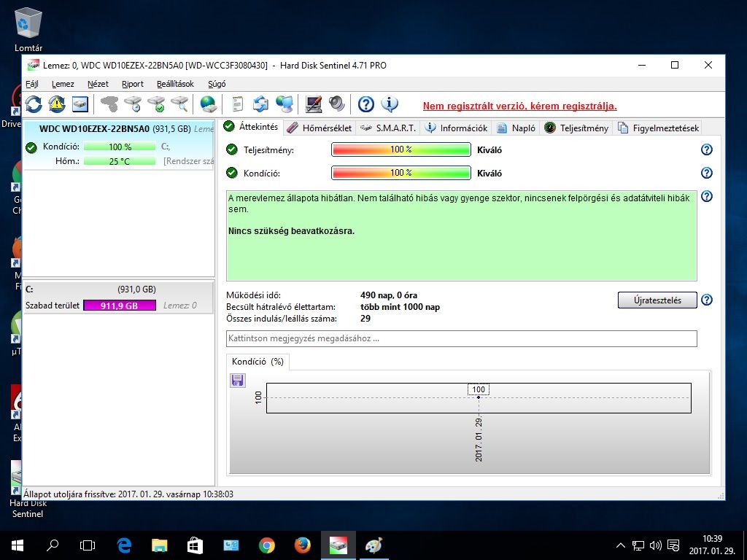Click the disk panel view toolbar icon

tap(80, 104)
